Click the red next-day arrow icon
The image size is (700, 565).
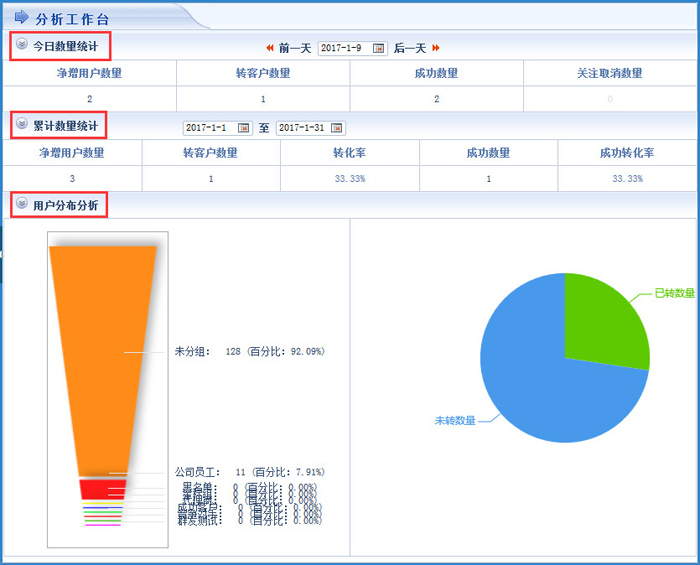[x=436, y=48]
